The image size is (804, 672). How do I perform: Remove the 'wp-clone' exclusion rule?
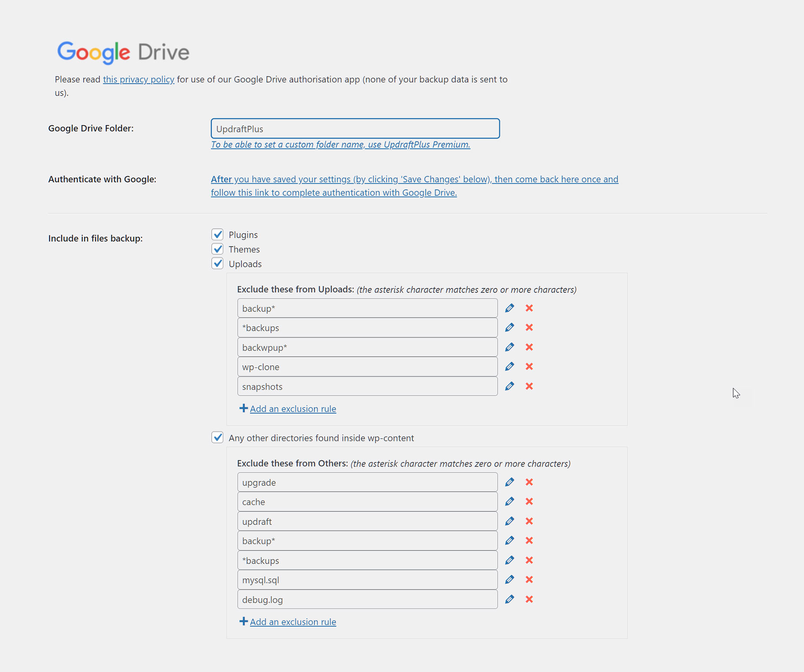point(529,366)
